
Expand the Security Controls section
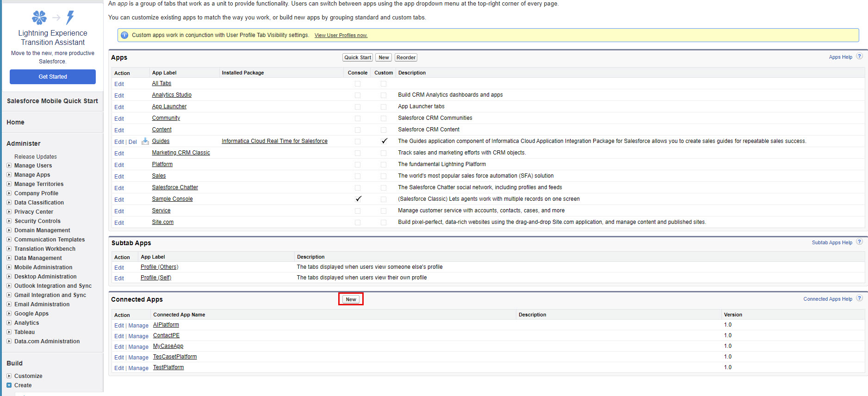(x=9, y=221)
